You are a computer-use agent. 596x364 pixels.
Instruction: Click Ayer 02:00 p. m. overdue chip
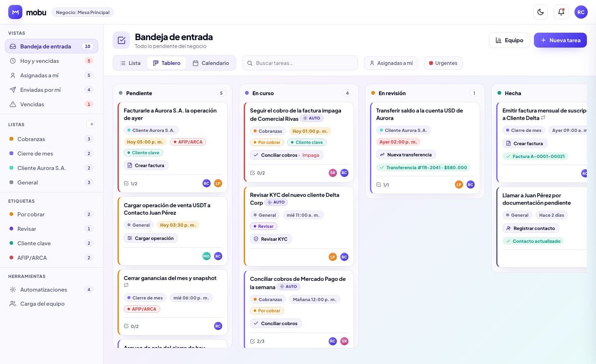coord(398,142)
